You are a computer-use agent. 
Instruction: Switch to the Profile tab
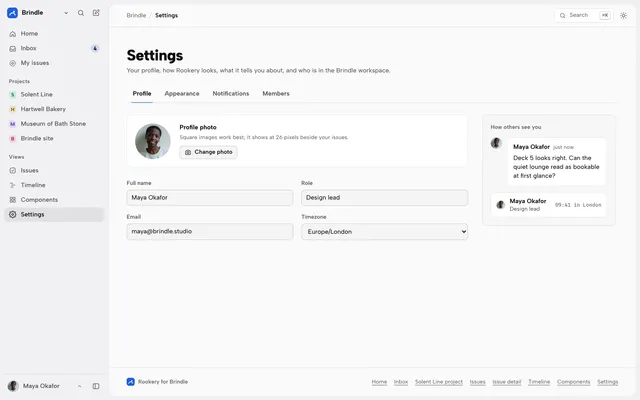click(x=142, y=93)
